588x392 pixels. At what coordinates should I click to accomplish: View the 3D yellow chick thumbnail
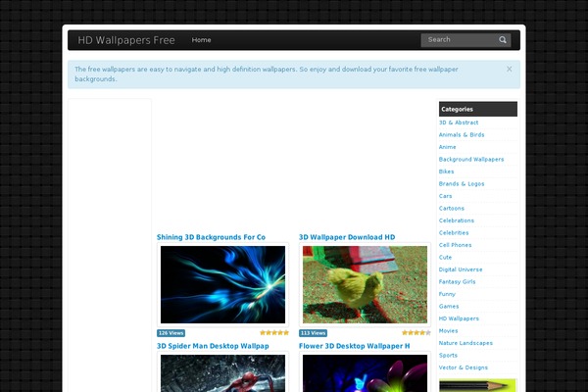click(x=365, y=285)
